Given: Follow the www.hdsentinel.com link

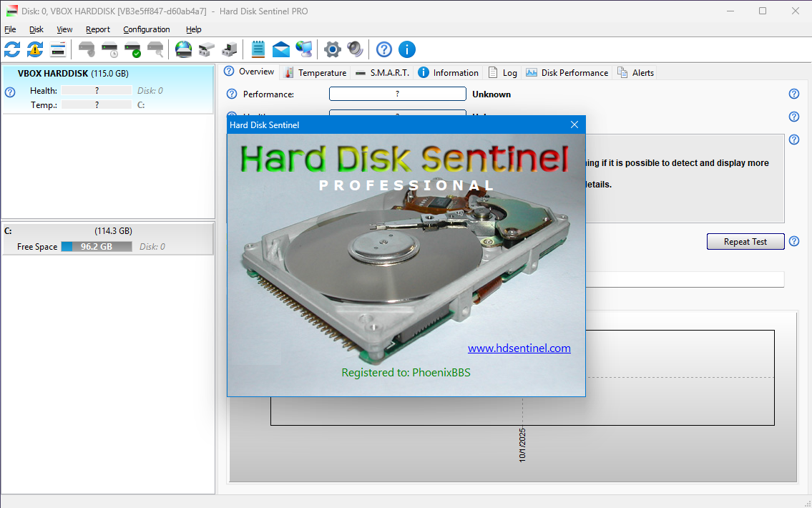Looking at the screenshot, I should (x=519, y=348).
